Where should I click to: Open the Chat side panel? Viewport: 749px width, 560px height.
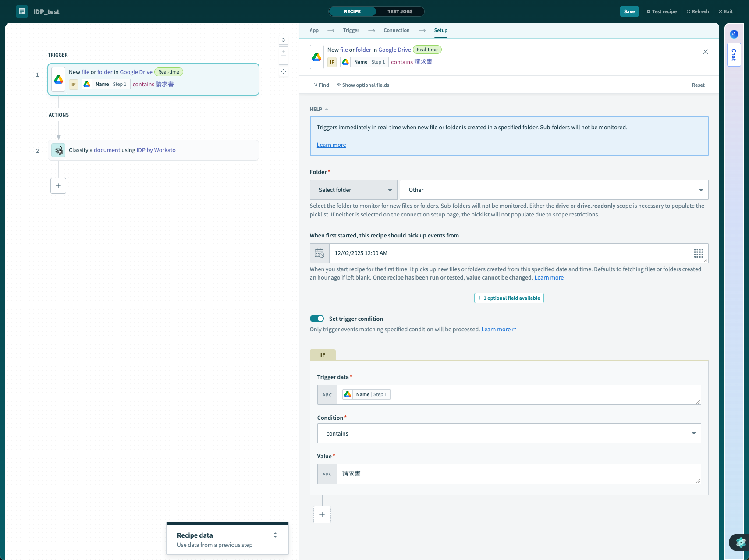[x=734, y=55]
